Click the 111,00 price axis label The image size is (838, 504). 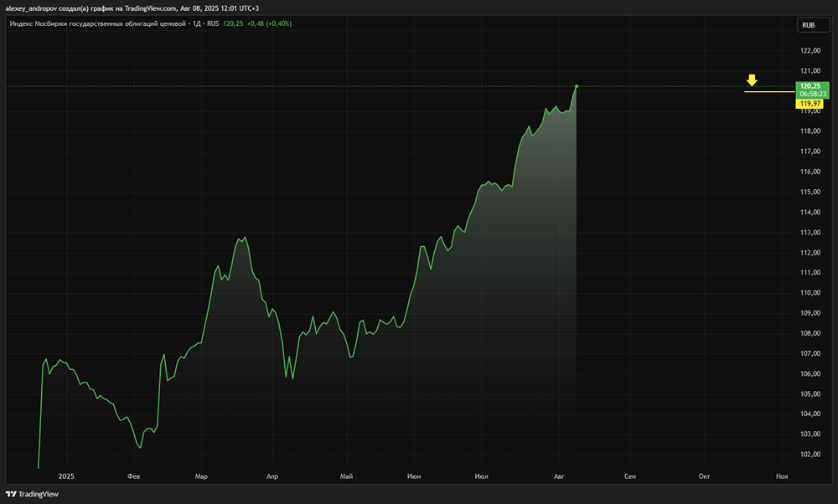coord(810,273)
